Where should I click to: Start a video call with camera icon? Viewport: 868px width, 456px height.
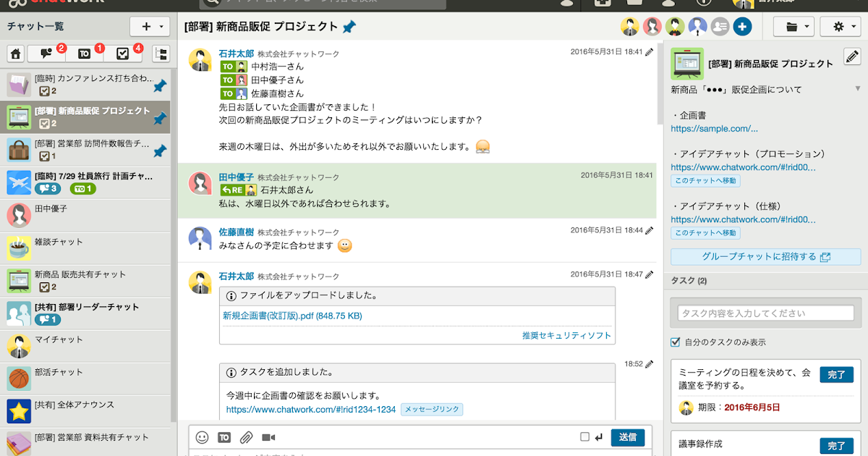coord(268,437)
